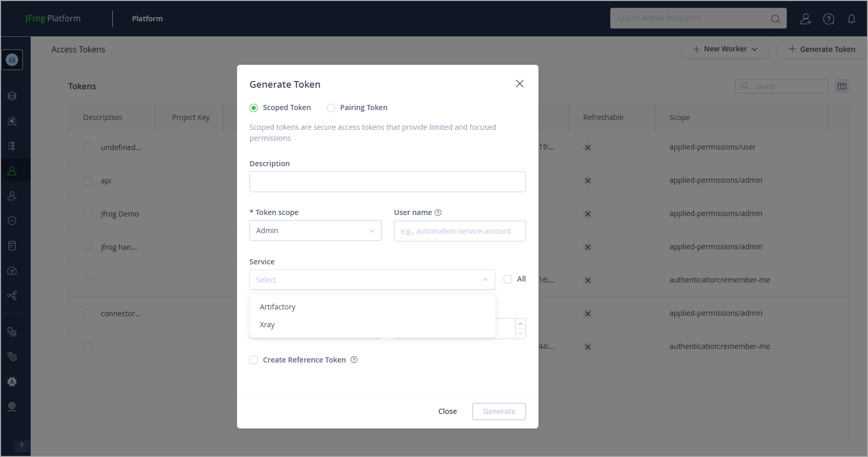This screenshot has height=457, width=868.
Task: Open the Platform tab in header
Action: 147,19
